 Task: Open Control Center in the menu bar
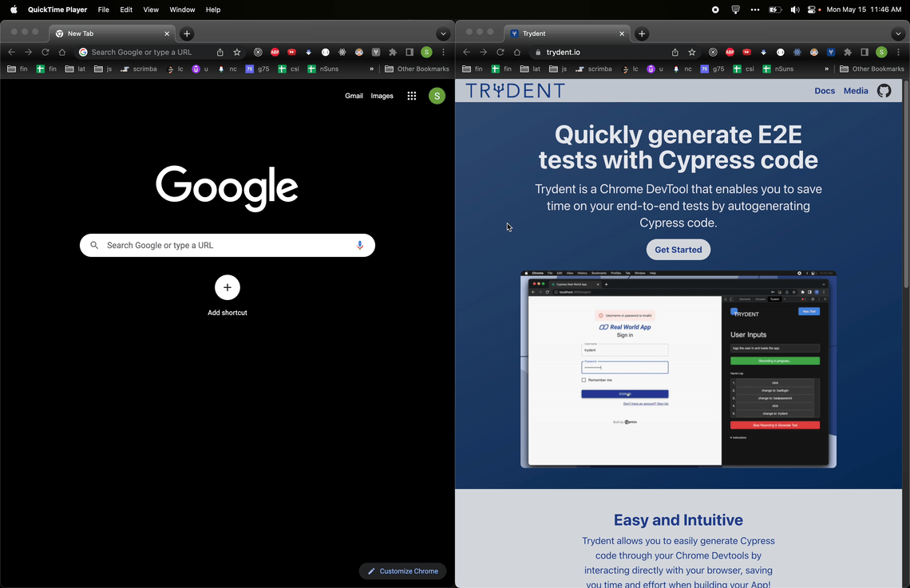coord(812,10)
